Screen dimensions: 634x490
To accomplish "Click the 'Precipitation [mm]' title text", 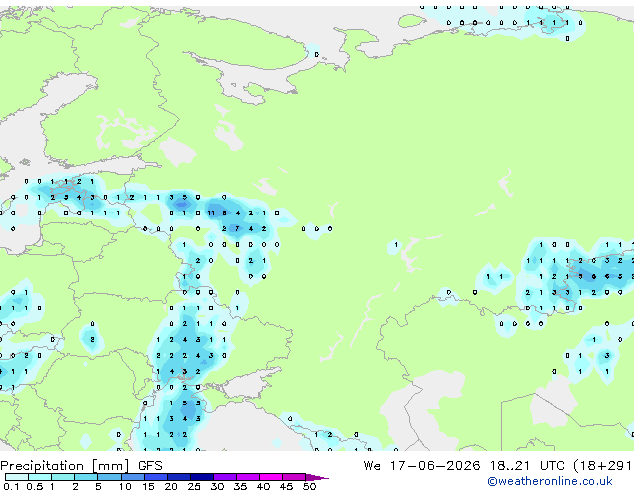I will (65, 466).
